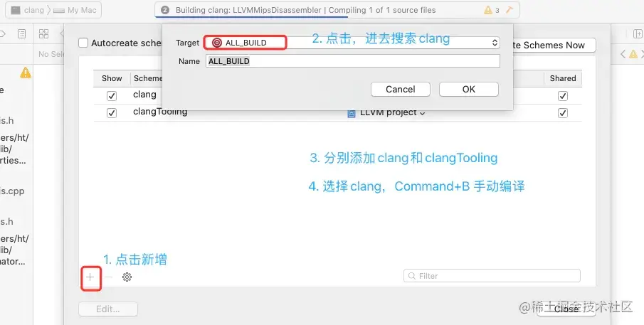Open the My Mac destination selector
This screenshot has width=644, height=325.
point(75,10)
